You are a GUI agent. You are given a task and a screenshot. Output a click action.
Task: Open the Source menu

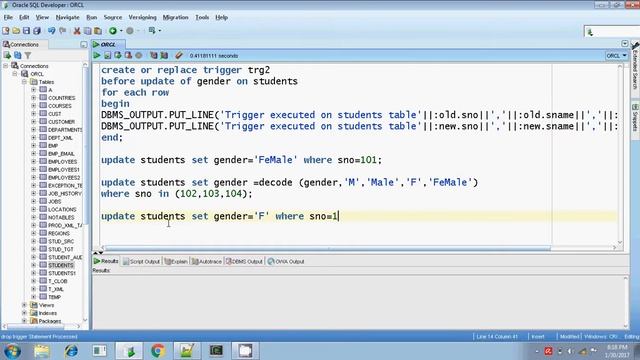(113, 18)
